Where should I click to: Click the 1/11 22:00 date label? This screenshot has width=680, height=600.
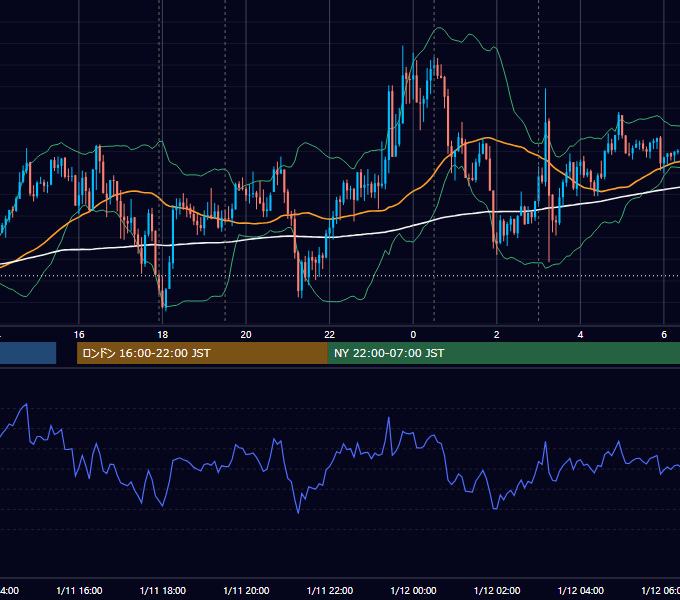click(330, 591)
